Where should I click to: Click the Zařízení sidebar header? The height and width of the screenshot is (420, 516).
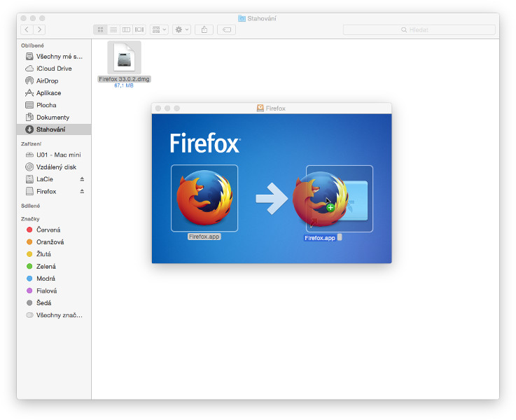tap(31, 143)
